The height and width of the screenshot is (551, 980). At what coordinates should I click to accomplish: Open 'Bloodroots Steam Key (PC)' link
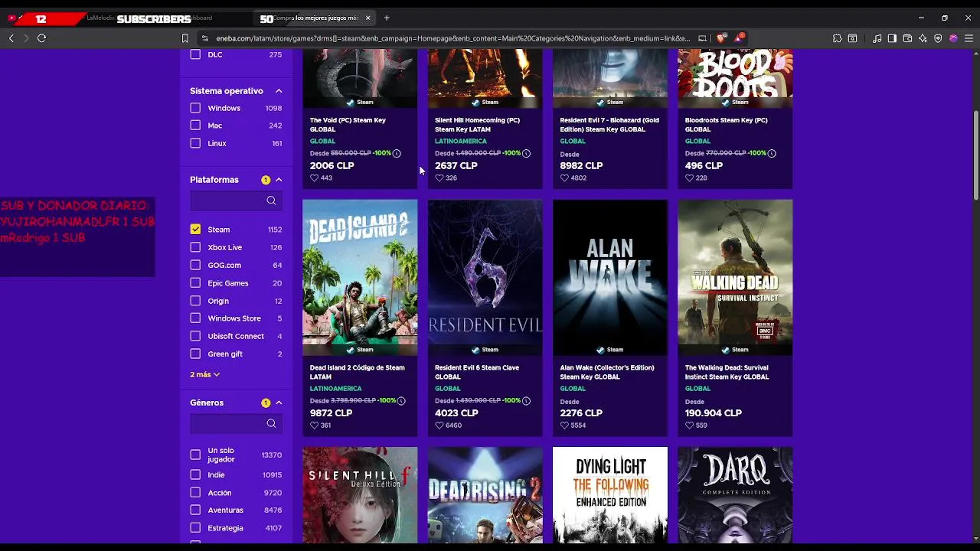click(726, 125)
